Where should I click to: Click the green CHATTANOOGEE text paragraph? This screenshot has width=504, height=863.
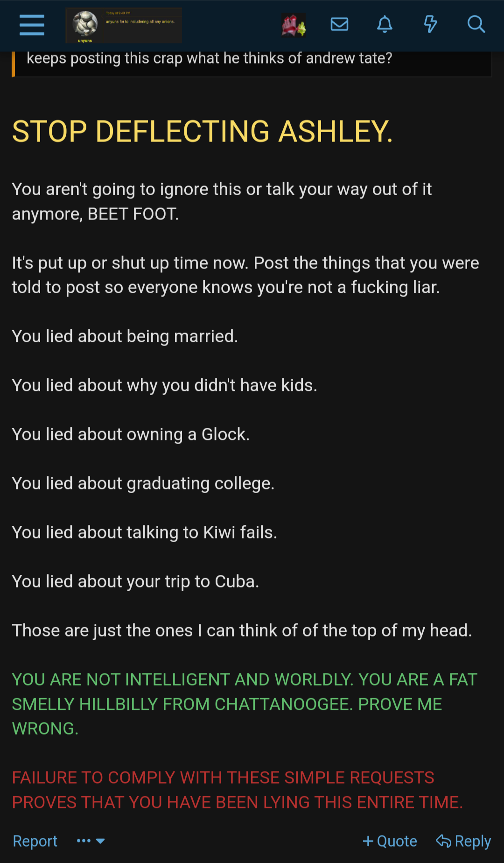[245, 704]
